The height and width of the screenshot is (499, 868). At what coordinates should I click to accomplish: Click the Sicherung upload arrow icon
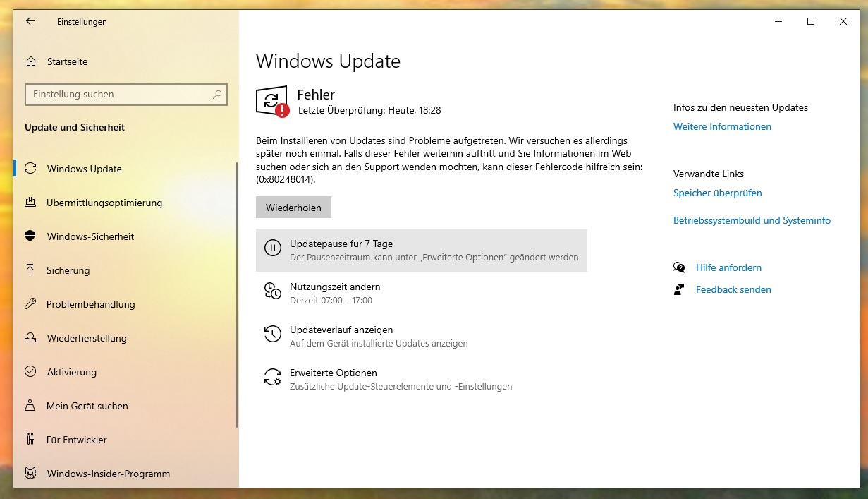pos(30,270)
